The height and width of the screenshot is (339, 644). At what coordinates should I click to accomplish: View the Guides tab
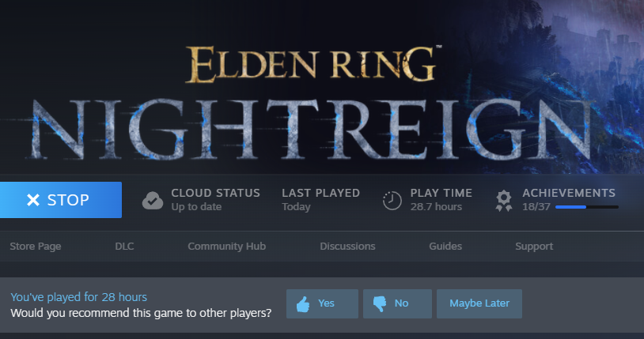[x=445, y=247]
